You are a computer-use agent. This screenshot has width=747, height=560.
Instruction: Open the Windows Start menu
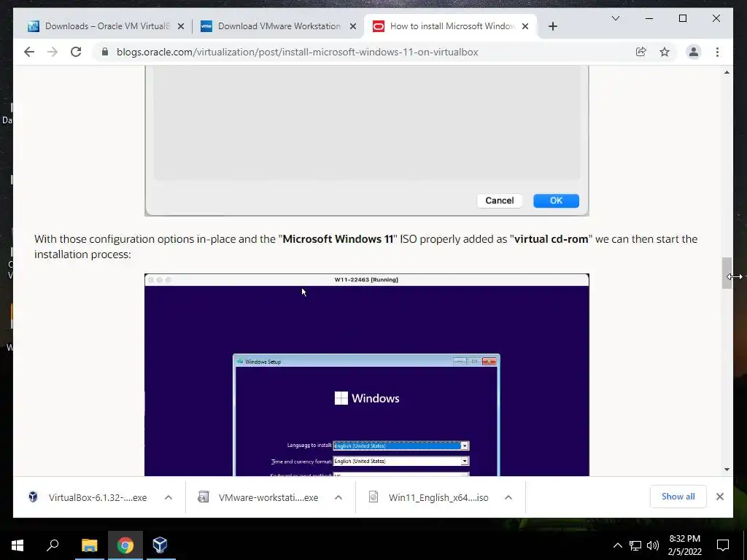pyautogui.click(x=18, y=545)
